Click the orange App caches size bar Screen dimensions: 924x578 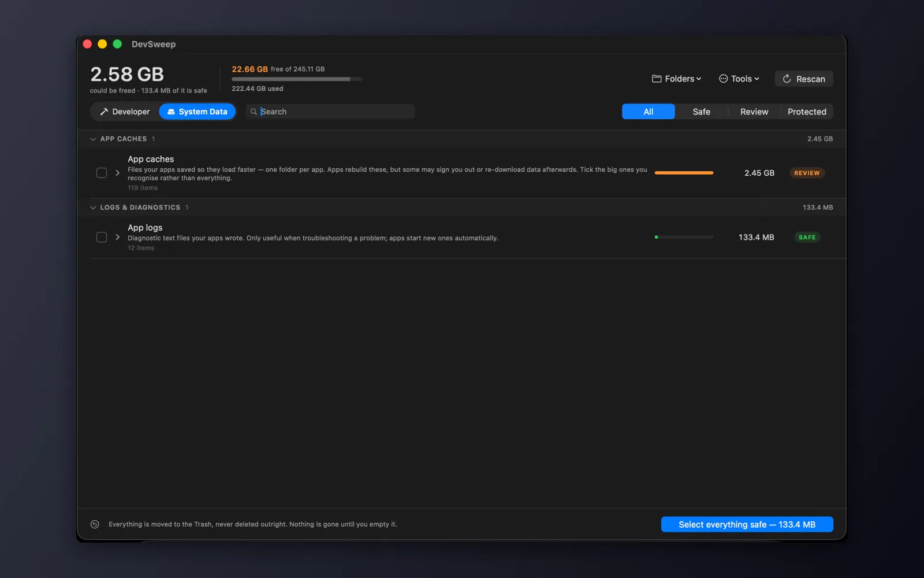click(684, 173)
